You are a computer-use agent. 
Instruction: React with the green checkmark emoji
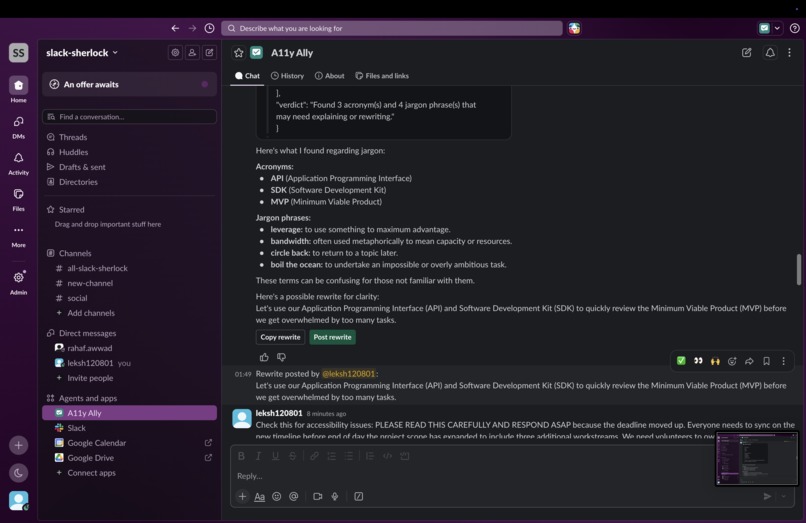681,361
